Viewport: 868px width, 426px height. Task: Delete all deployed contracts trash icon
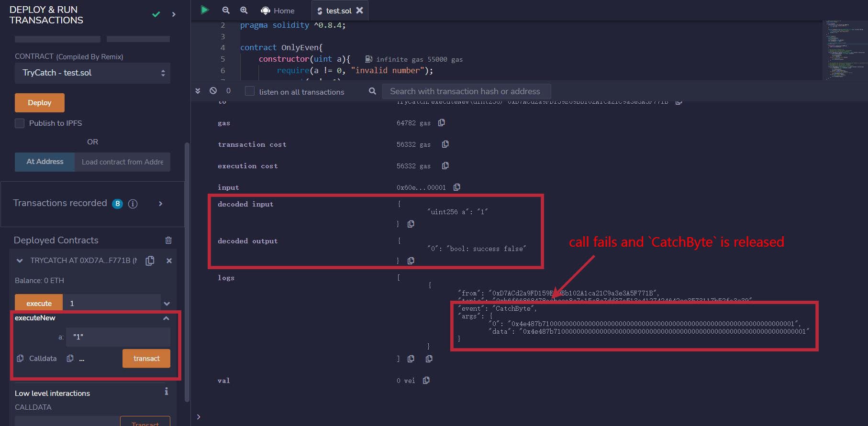coord(168,240)
